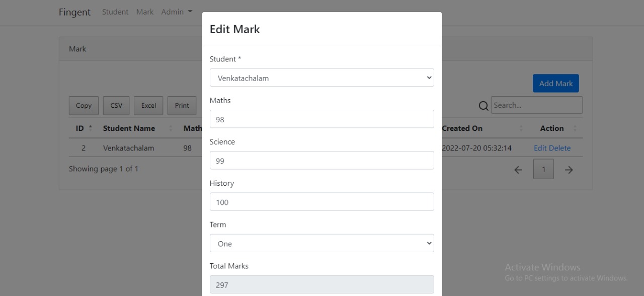The width and height of the screenshot is (644, 296).
Task: Click the Add Mark button
Action: pyautogui.click(x=555, y=83)
